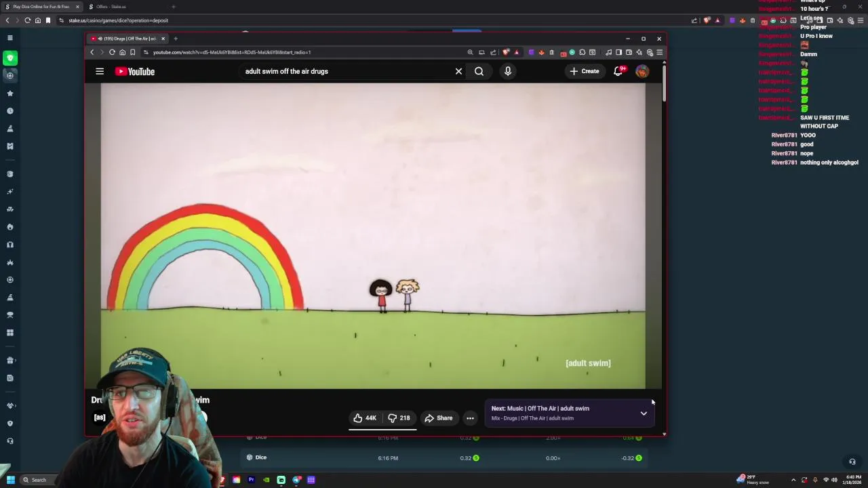868x488 pixels.
Task: Open the three-dot more actions menu
Action: 470,418
